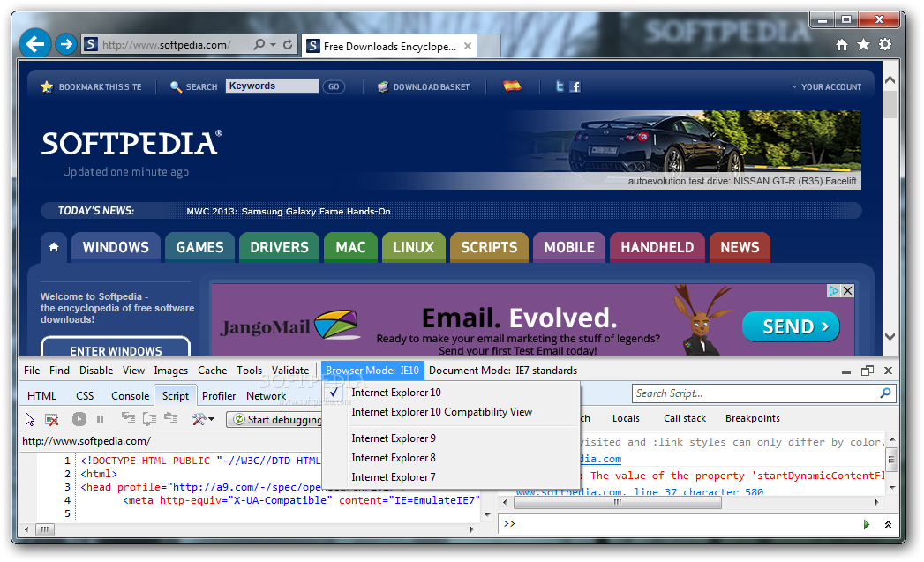Switch to the CSS tab
Viewport: 924px width, 562px height.
coord(85,396)
